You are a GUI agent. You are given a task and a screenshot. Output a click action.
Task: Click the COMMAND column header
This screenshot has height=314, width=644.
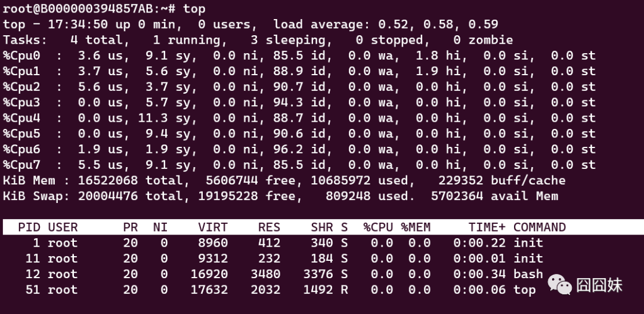click(539, 227)
